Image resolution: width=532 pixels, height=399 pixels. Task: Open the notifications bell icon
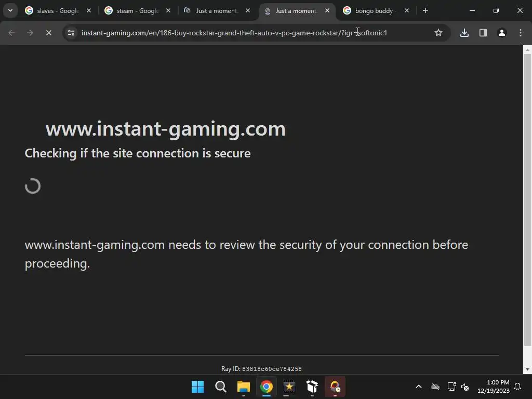[517, 387]
